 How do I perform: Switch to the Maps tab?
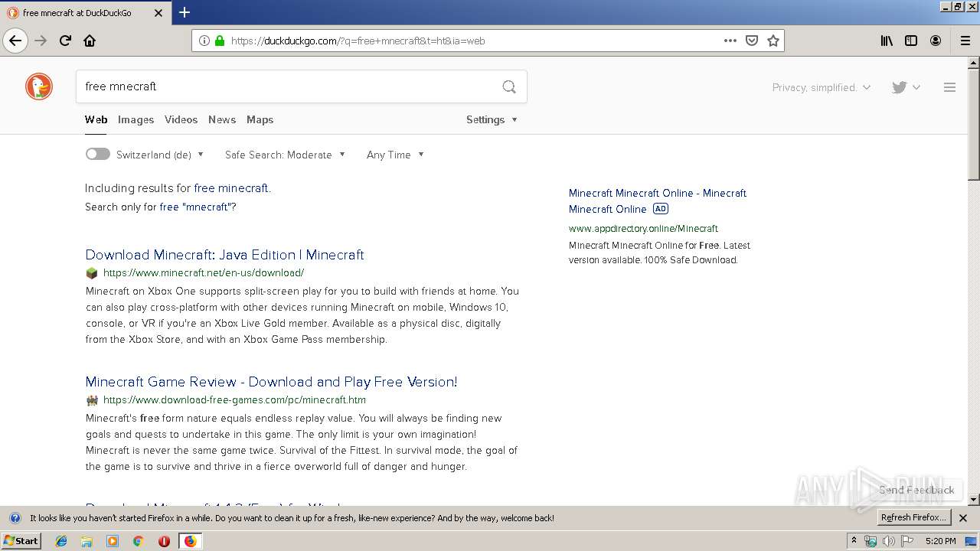pyautogui.click(x=260, y=119)
